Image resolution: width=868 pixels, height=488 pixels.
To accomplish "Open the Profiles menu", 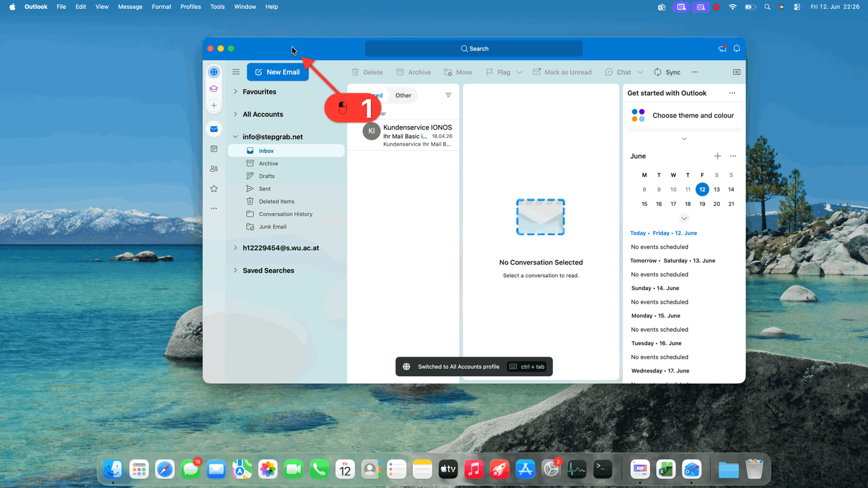I will tap(190, 7).
